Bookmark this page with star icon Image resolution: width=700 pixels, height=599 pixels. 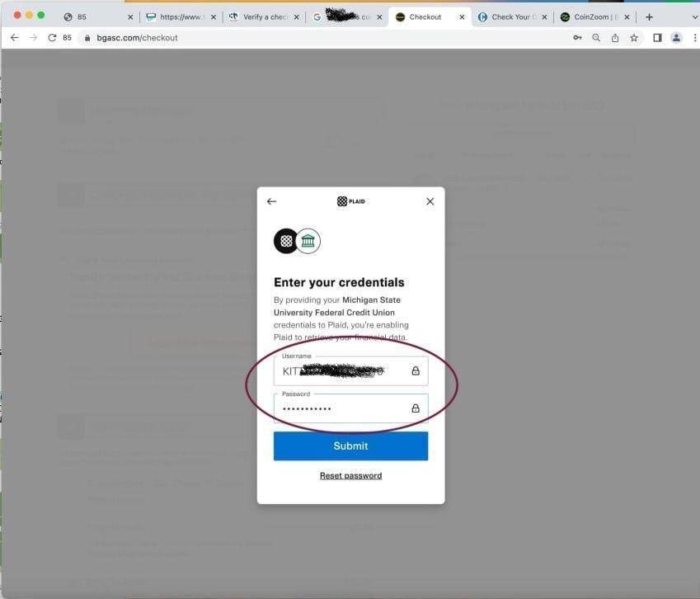coord(634,38)
